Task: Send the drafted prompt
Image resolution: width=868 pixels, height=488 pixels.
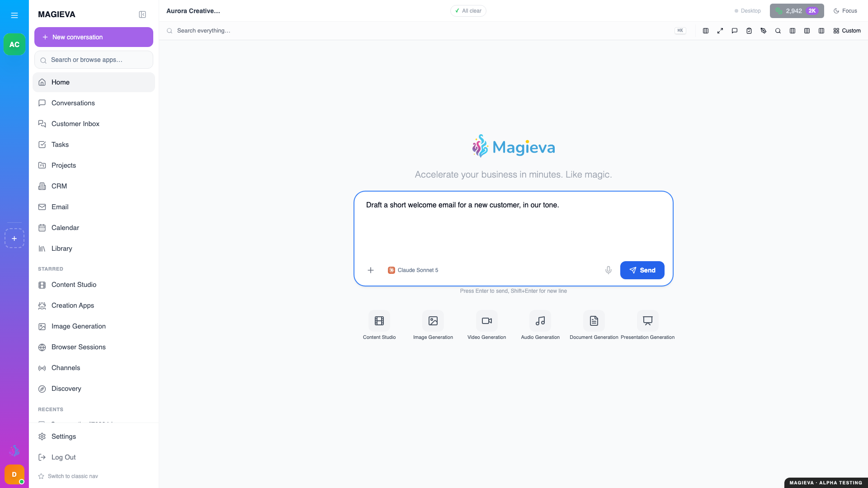Action: click(x=642, y=270)
